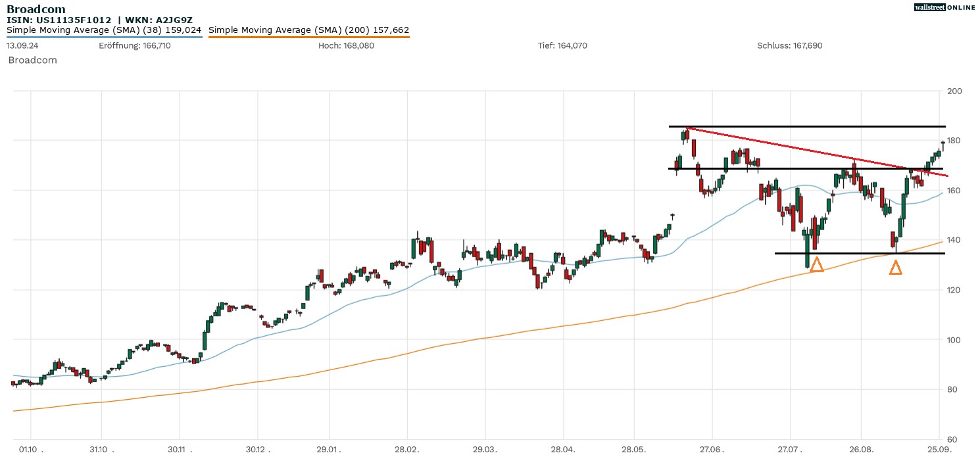Image resolution: width=980 pixels, height=453 pixels.
Task: Click the orange underline beneath SMA (200)
Action: [308, 37]
